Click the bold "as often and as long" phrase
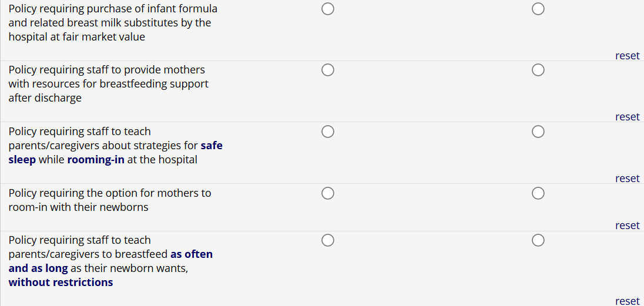 click(191, 254)
